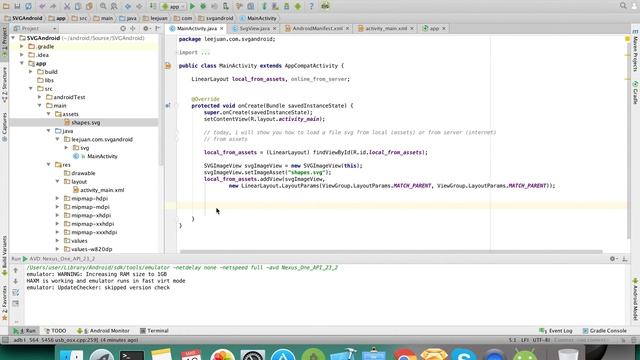Click the Make Project icon
Viewport: 640px width, 360px height.
coord(153,6)
